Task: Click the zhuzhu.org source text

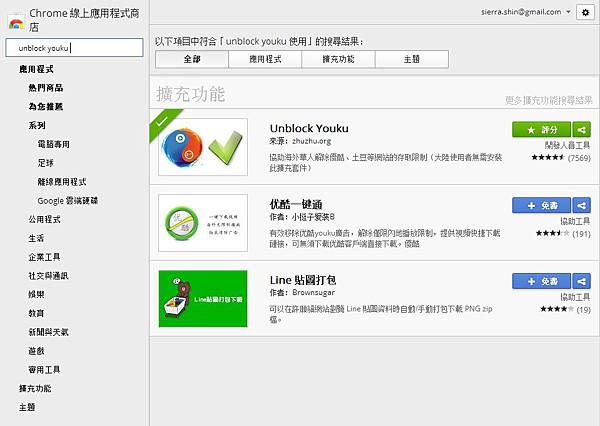Action: 311,141
